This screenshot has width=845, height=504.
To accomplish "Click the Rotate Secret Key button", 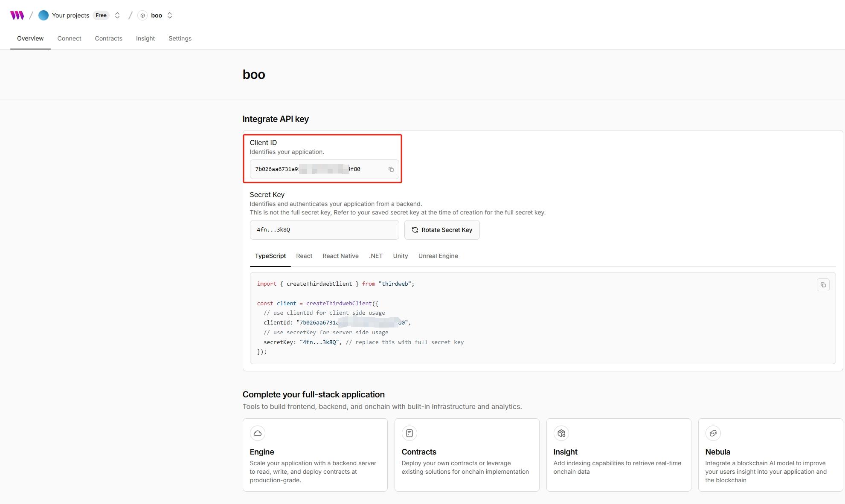I will (441, 230).
